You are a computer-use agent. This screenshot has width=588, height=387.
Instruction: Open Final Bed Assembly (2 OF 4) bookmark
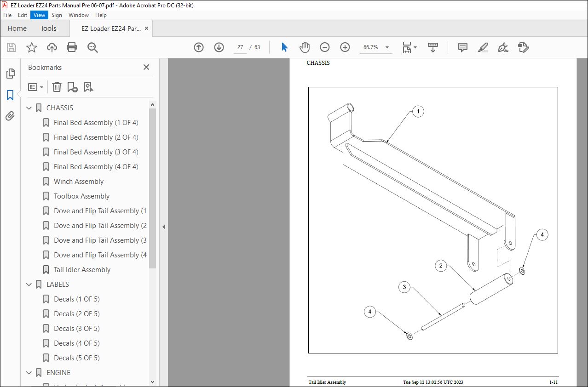[x=96, y=137]
